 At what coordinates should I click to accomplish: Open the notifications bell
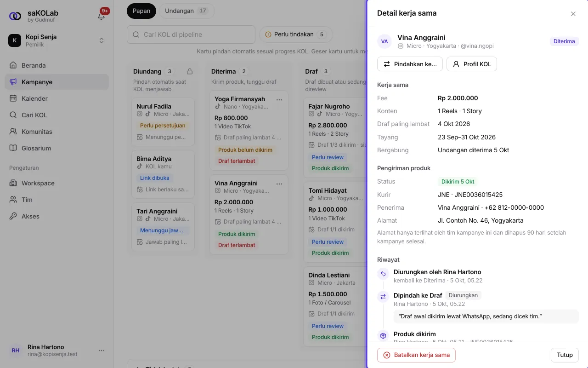tap(102, 16)
